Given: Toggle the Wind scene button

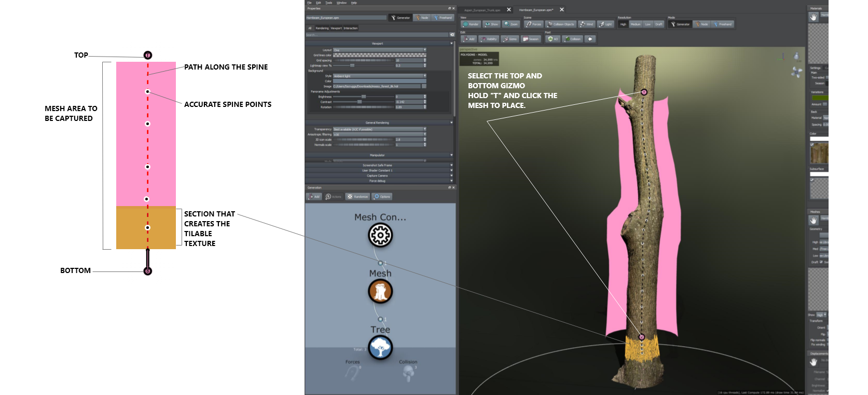Looking at the screenshot, I should [586, 24].
